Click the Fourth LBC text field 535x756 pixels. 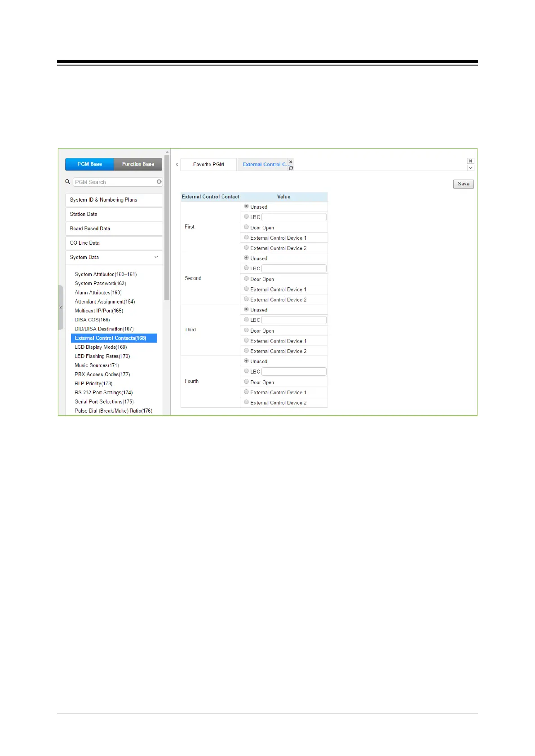294,371
